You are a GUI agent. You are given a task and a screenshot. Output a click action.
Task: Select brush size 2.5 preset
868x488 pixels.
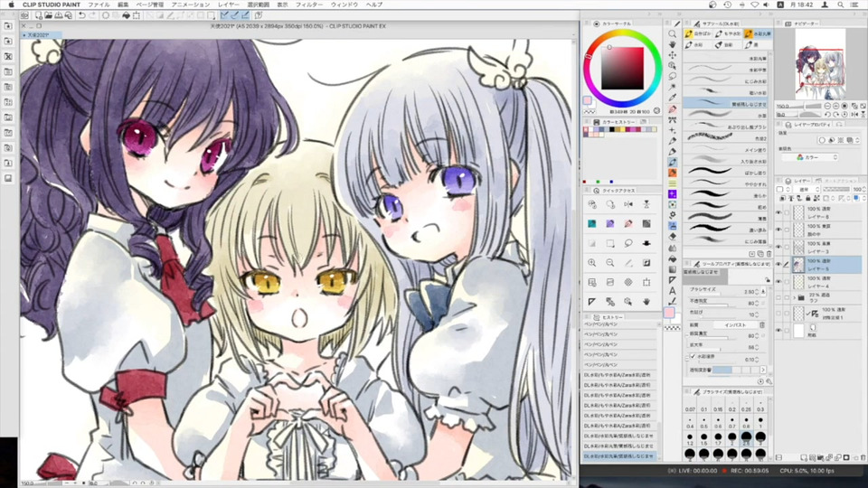pyautogui.click(x=746, y=439)
